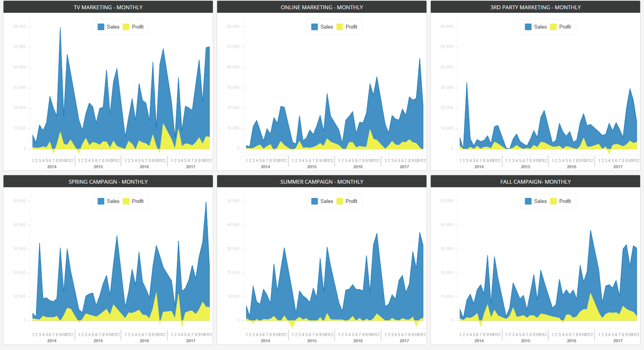Screen dimensions: 644x350
Task: Click 2016 axis label in Fall Campaign chart
Action: pos(572,341)
